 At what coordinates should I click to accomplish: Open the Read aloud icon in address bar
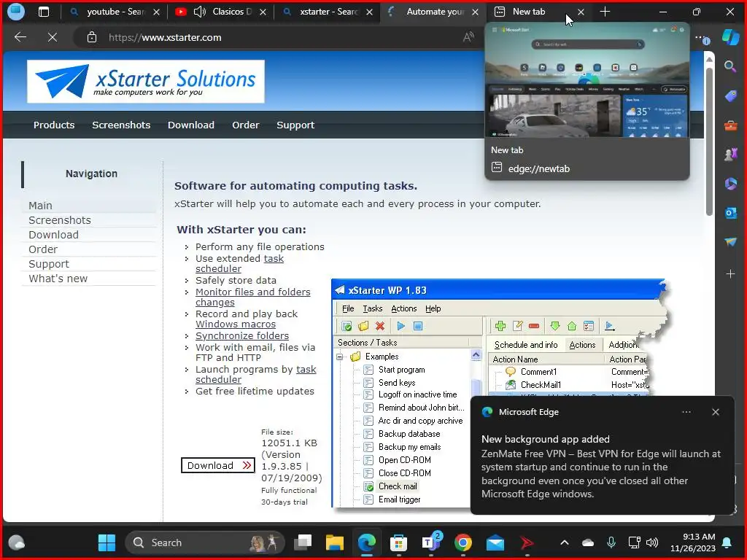point(469,37)
